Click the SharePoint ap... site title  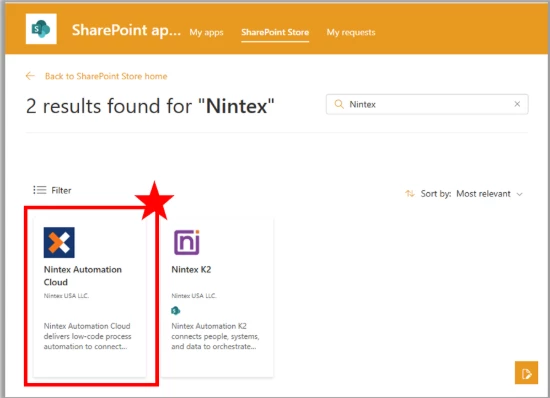click(126, 30)
